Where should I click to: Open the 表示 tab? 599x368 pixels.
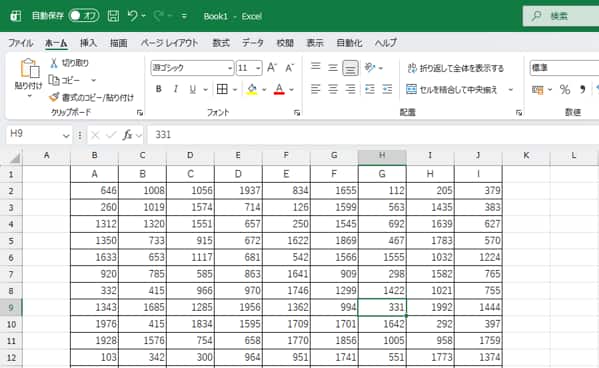point(315,43)
